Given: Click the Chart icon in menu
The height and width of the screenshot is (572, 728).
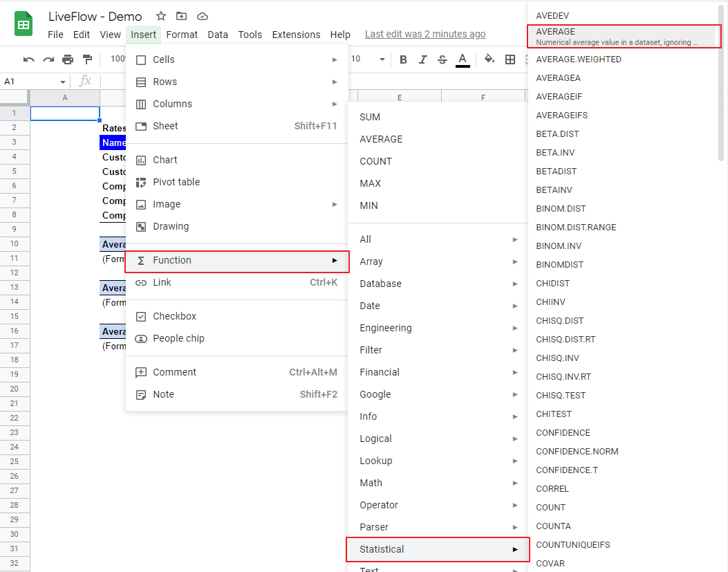Looking at the screenshot, I should pyautogui.click(x=140, y=160).
